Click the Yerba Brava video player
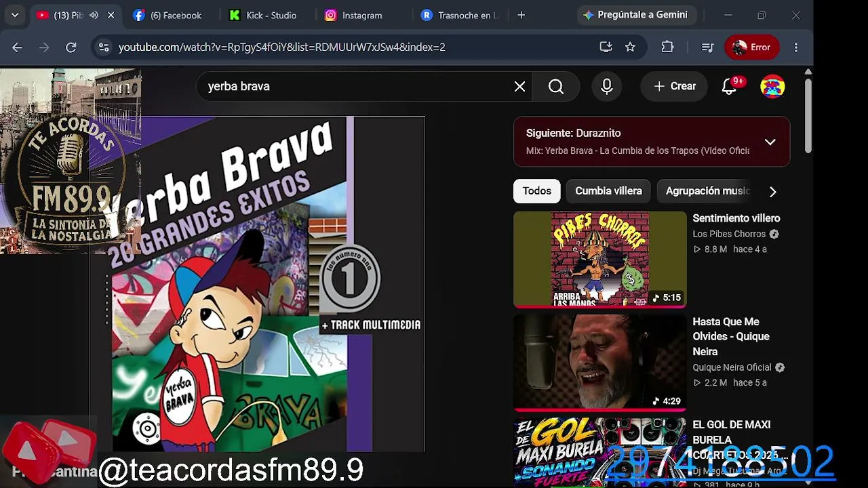 pos(258,284)
